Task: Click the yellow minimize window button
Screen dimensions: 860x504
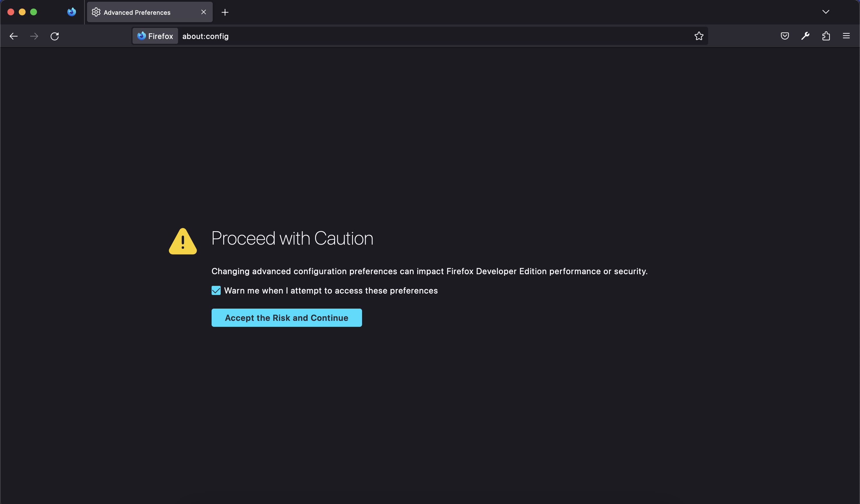Action: tap(22, 12)
